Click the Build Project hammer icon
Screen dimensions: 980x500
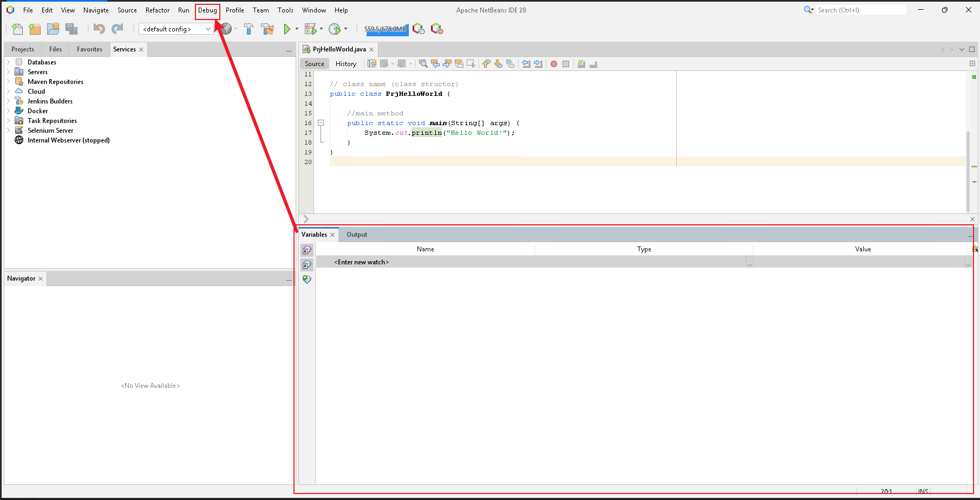click(249, 29)
